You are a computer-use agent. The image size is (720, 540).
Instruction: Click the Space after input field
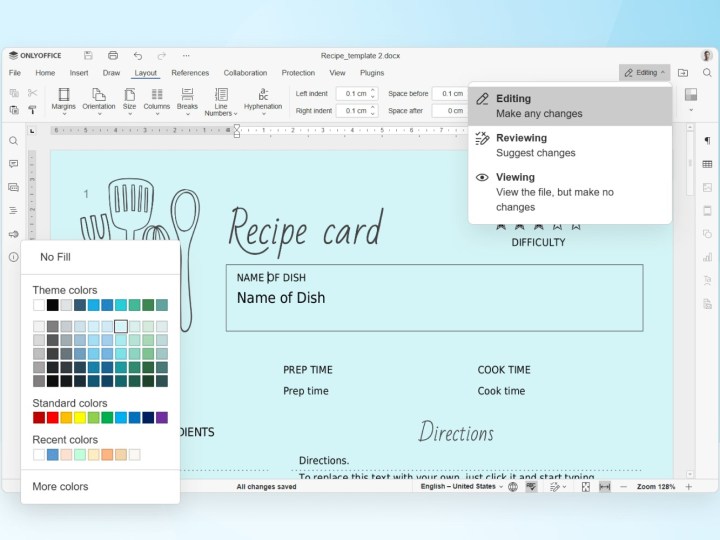(450, 111)
